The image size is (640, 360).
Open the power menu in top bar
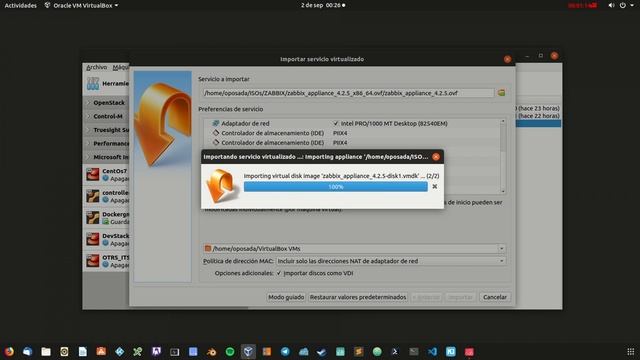coord(623,5)
